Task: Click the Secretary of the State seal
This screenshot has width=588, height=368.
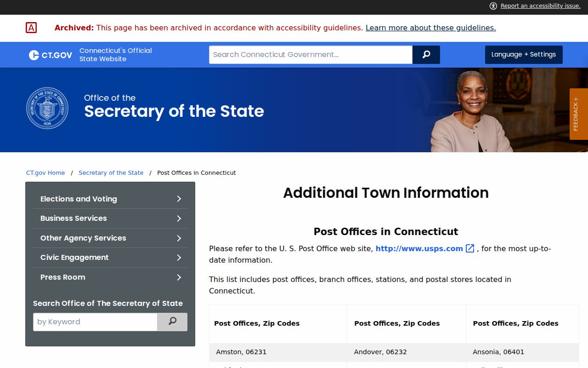Action: tap(47, 108)
